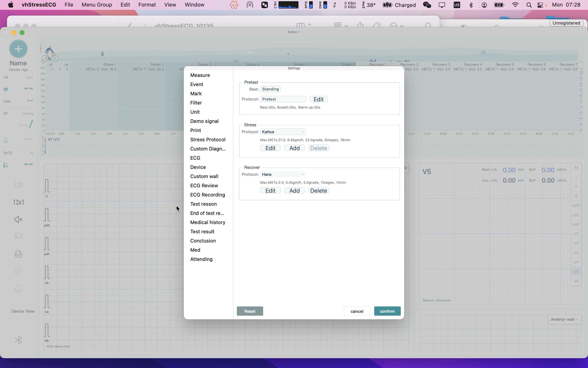Select lead V6 in the lead list
Viewport: 588px width, 368px height.
pos(576,281)
